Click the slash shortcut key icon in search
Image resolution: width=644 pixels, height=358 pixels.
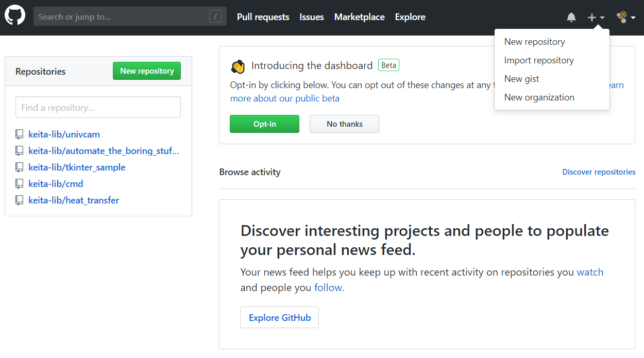coord(215,16)
